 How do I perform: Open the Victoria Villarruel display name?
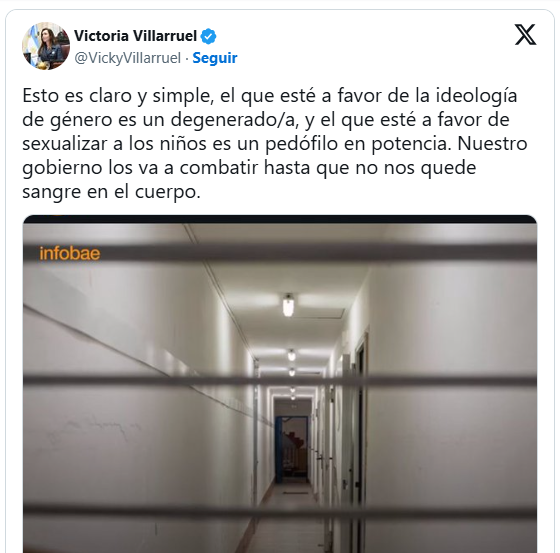135,36
